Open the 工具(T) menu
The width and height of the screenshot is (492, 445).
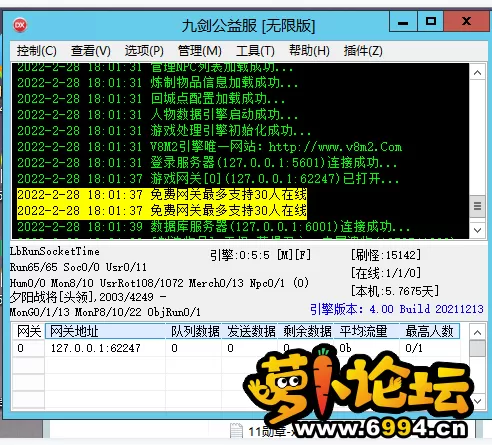[255, 51]
